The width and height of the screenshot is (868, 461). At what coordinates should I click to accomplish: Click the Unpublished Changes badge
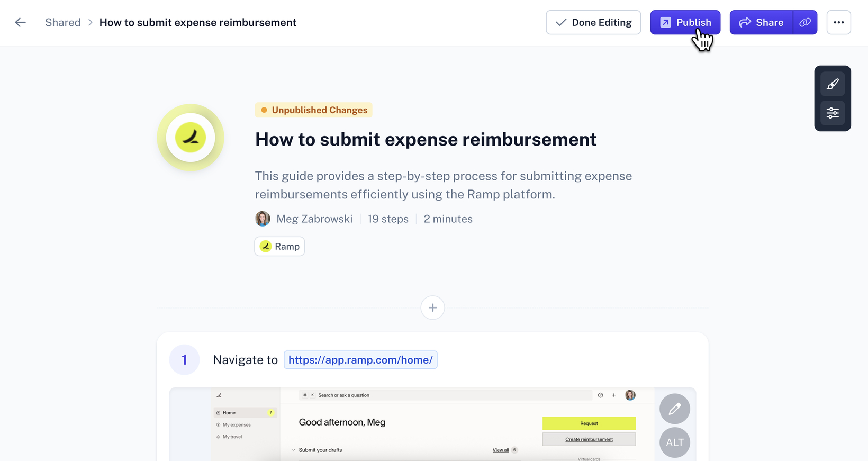click(x=314, y=110)
